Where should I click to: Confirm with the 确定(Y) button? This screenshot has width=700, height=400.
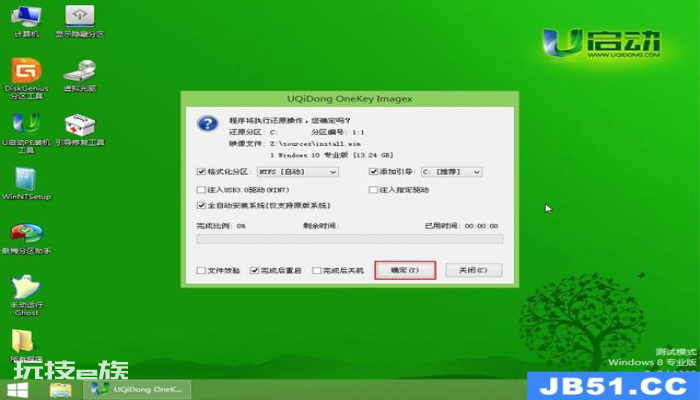(405, 270)
